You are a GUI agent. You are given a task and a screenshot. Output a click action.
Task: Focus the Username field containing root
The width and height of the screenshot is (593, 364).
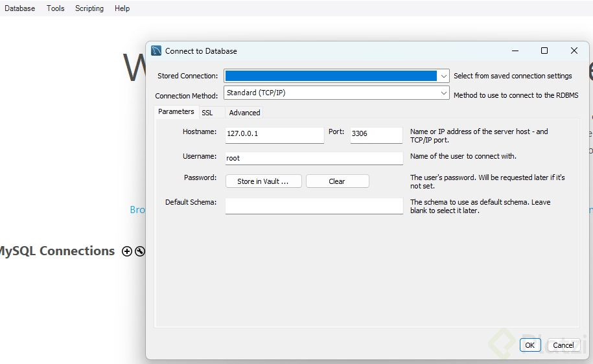click(x=314, y=158)
